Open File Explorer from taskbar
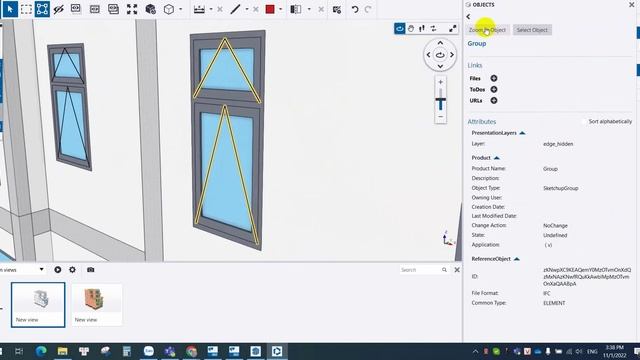The image size is (640, 360). coord(62,351)
